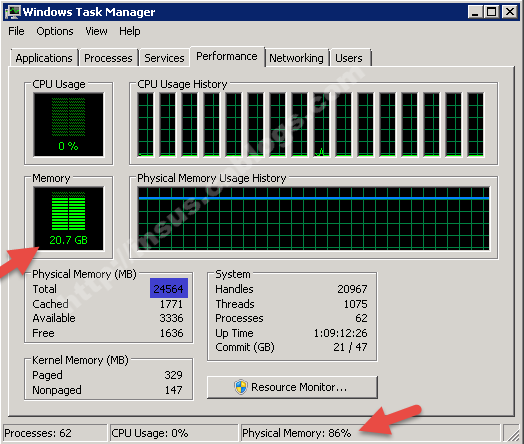Click the shield icon on Resource Monitor button
Viewport: 524px width, 444px height.
coord(241,387)
